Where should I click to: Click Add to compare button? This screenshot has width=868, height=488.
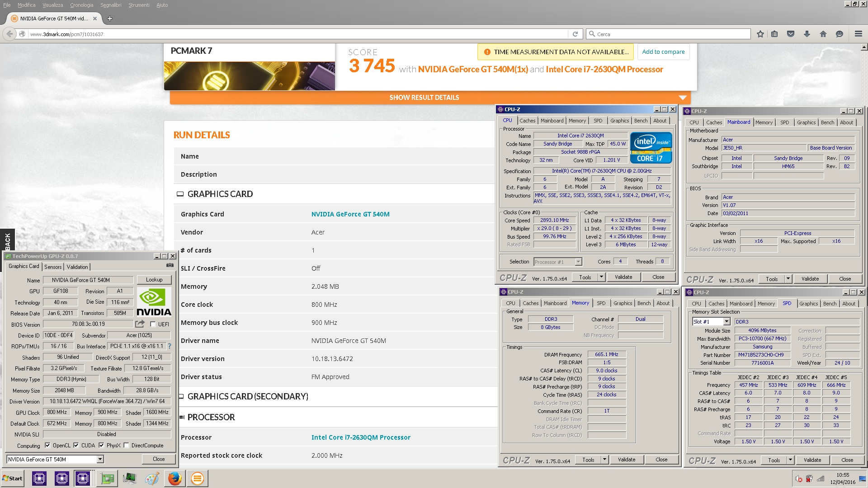(x=663, y=52)
